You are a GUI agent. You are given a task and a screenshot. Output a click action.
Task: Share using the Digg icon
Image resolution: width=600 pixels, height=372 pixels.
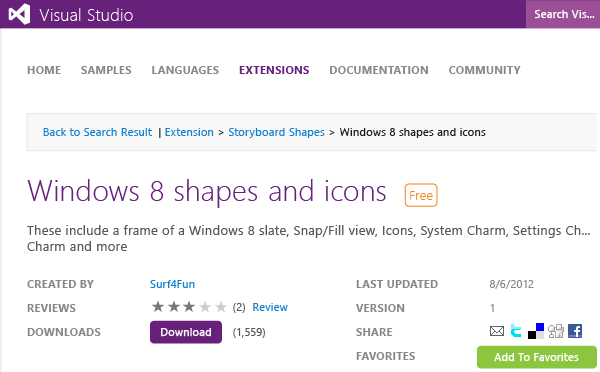pyautogui.click(x=556, y=331)
